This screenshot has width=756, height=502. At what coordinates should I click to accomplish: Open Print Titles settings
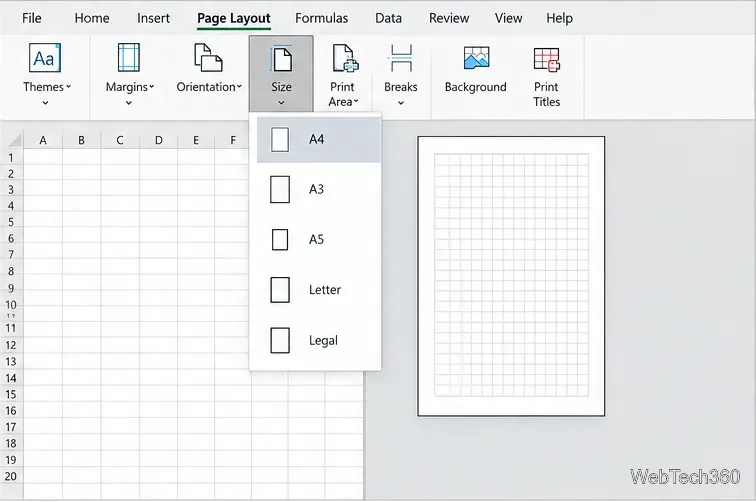pyautogui.click(x=546, y=59)
